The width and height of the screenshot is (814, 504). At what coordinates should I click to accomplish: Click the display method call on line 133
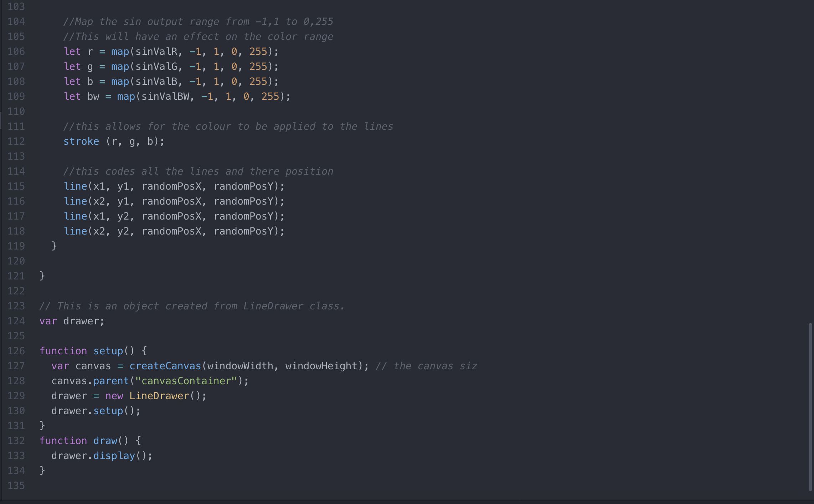[114, 456]
